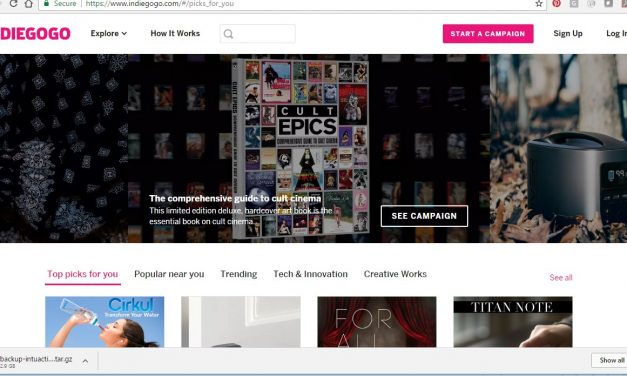Switch to the Popular near you tab
This screenshot has width=627, height=376.
click(169, 274)
